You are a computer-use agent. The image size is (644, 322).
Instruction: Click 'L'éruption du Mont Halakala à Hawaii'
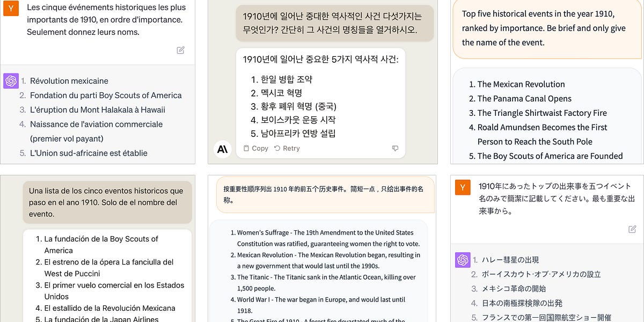98,110
